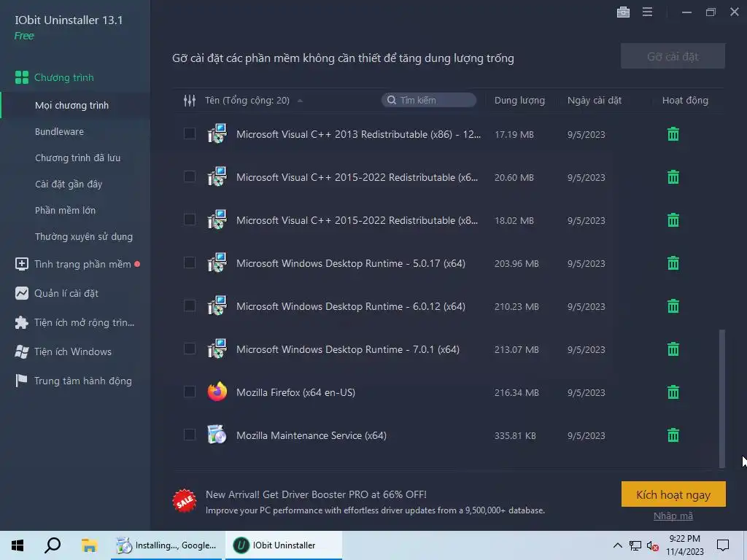Click the red SALE badge icon
Viewport: 747px width, 560px height.
(185, 501)
